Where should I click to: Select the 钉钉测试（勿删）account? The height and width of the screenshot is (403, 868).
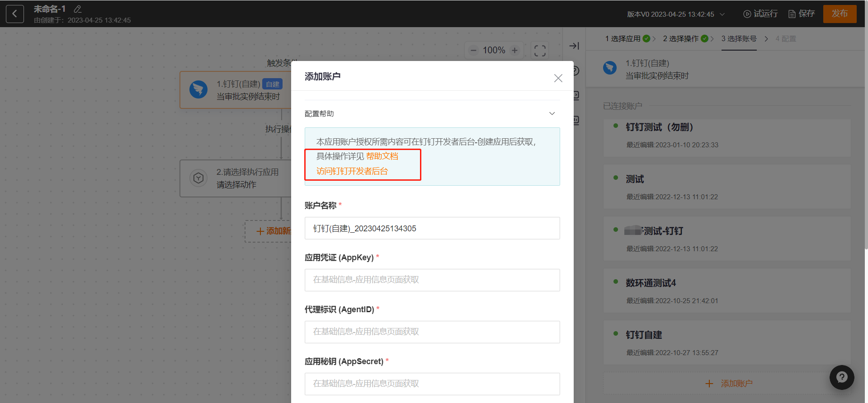727,138
